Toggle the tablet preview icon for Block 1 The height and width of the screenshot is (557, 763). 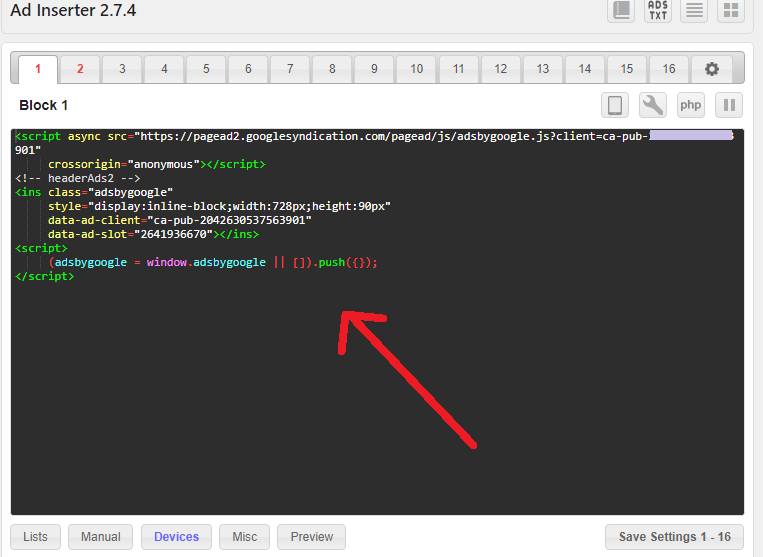pos(615,105)
